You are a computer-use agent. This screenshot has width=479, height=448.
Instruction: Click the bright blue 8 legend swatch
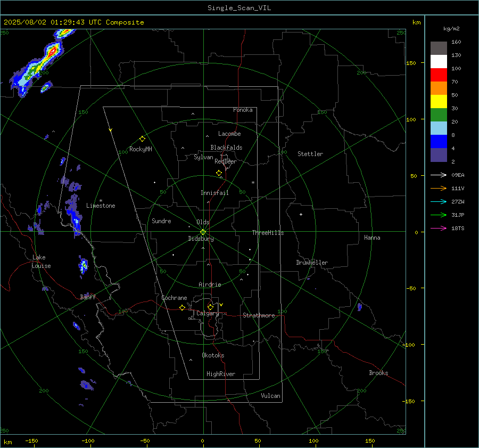(439, 141)
